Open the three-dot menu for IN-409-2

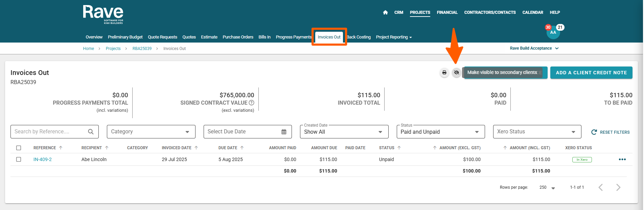click(622, 159)
